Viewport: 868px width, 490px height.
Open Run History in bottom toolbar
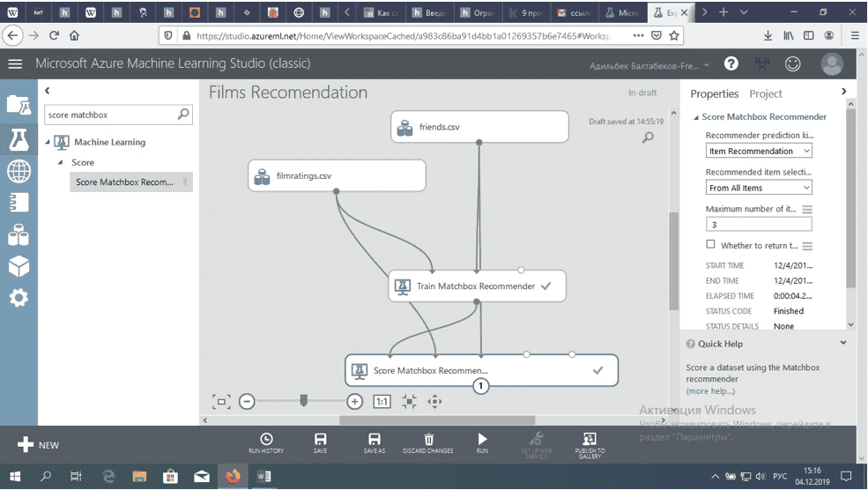pos(266,443)
